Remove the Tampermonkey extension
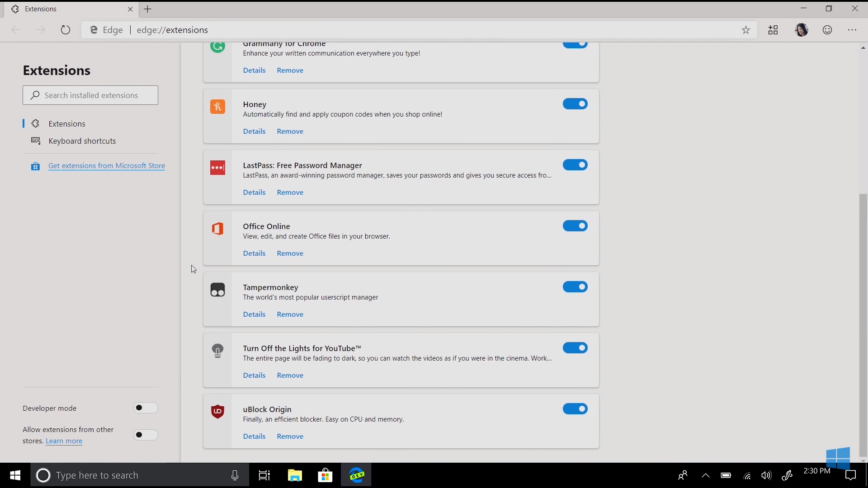Image resolution: width=868 pixels, height=488 pixels. [x=290, y=314]
